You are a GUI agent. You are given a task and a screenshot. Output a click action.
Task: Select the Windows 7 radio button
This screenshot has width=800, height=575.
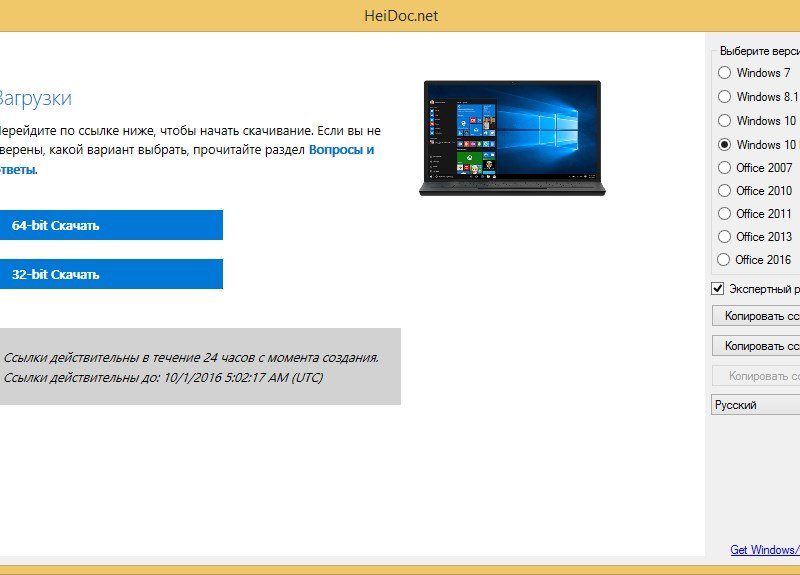point(724,72)
